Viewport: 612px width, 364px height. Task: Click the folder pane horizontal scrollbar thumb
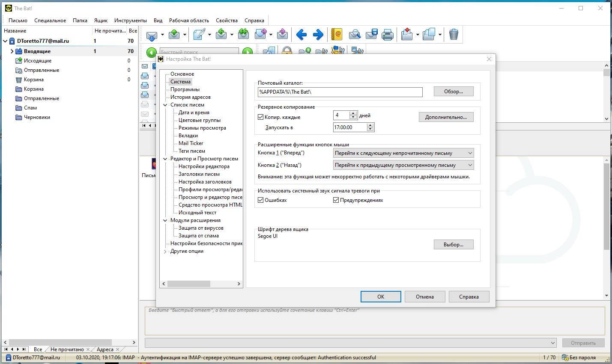coord(60,342)
